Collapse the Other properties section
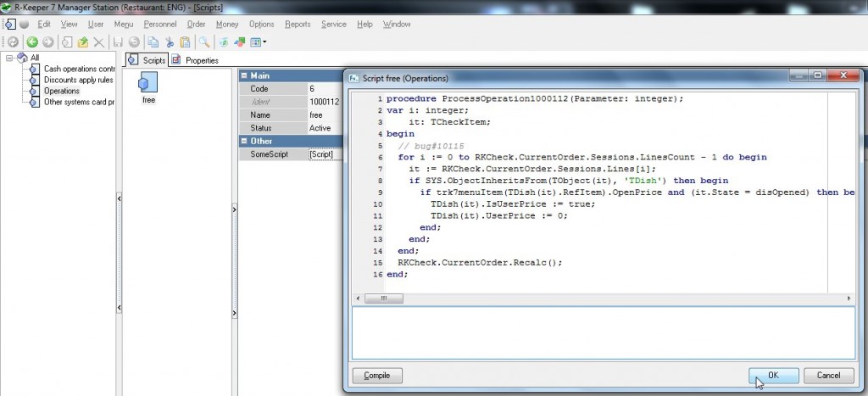Image resolution: width=868 pixels, height=396 pixels. (x=245, y=141)
